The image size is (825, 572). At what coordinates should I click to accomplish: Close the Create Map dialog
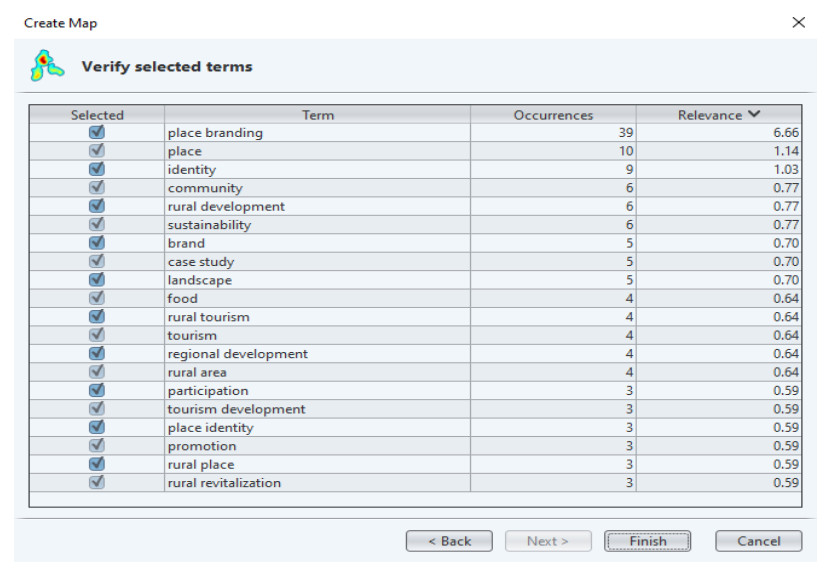[798, 22]
